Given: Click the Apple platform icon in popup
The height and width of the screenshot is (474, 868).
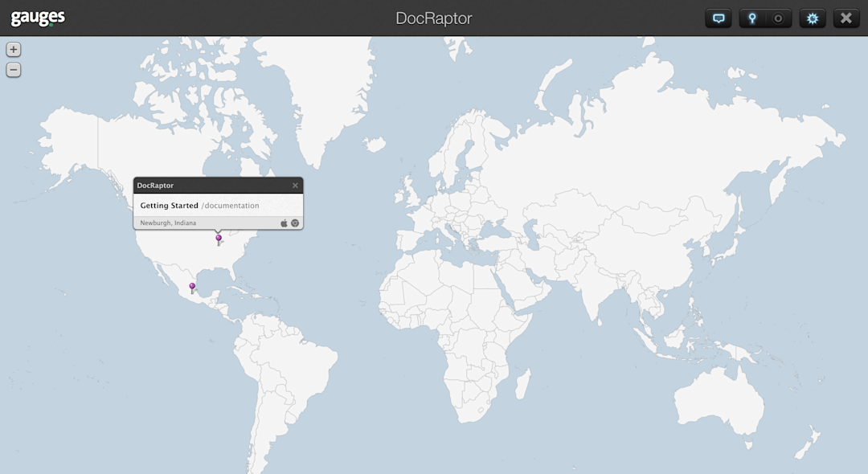Looking at the screenshot, I should pyautogui.click(x=284, y=223).
